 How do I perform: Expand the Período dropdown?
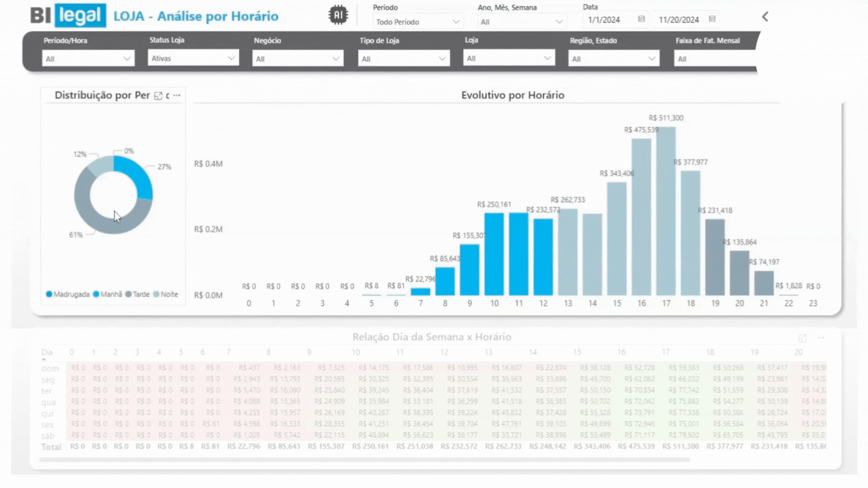coord(417,22)
